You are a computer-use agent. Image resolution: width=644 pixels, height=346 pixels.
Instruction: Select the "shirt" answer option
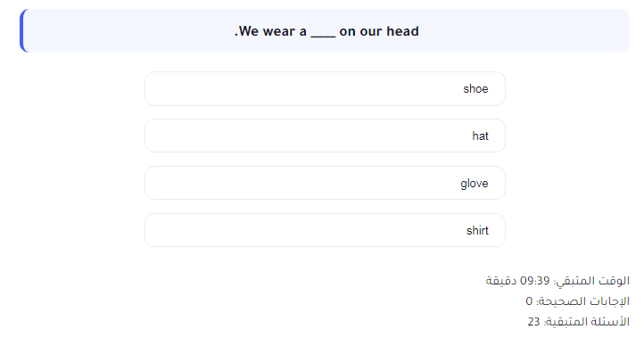point(325,230)
